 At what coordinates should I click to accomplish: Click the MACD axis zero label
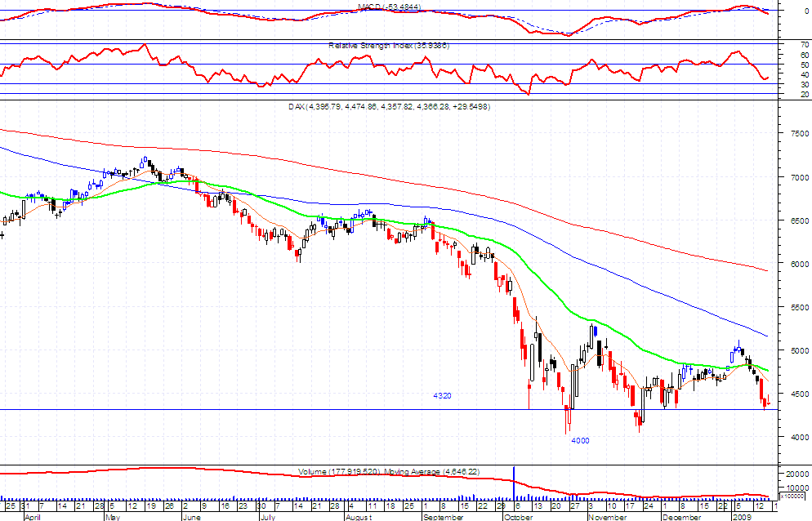pos(807,11)
